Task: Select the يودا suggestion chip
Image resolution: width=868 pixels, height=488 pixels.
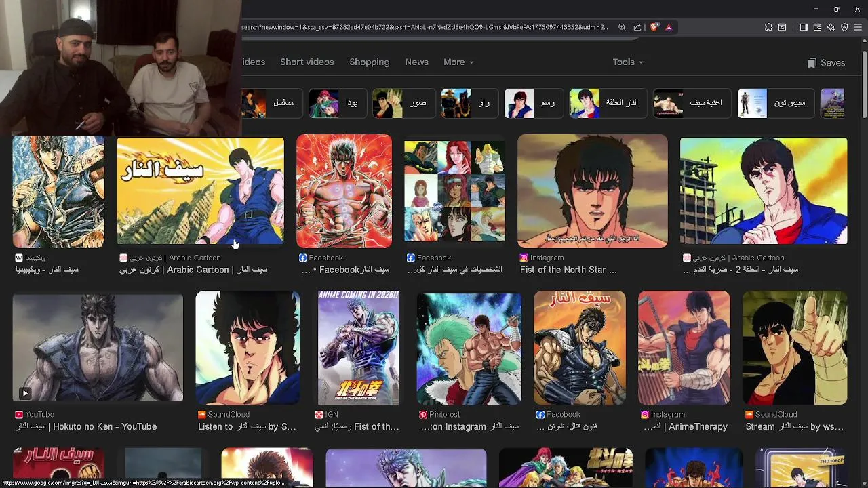Action: point(336,103)
